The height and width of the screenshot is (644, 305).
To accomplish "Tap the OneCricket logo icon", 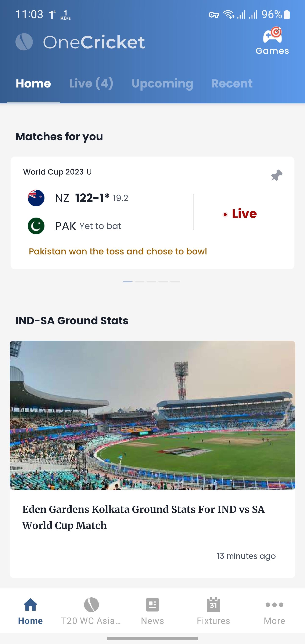I will pyautogui.click(x=24, y=42).
